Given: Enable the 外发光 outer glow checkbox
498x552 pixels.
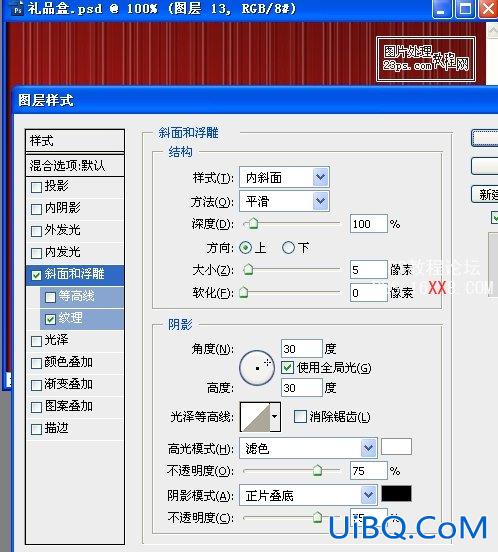Looking at the screenshot, I should pos(36,231).
